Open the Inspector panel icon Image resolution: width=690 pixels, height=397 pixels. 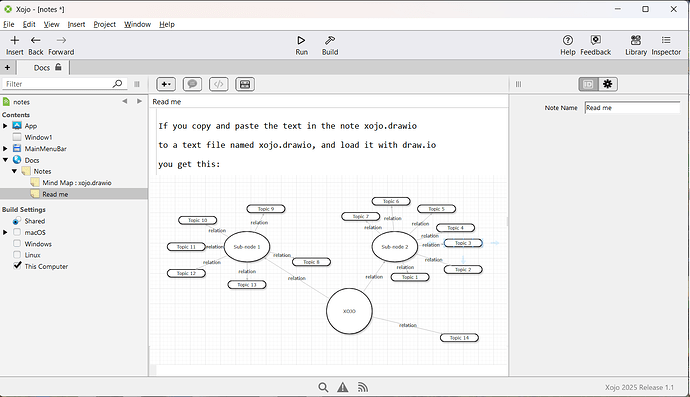point(666,40)
